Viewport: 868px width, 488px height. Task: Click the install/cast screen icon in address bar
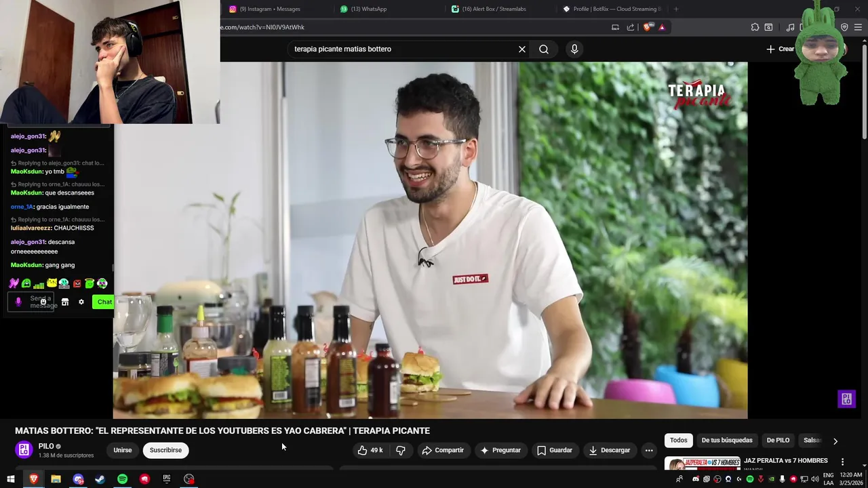pyautogui.click(x=615, y=27)
